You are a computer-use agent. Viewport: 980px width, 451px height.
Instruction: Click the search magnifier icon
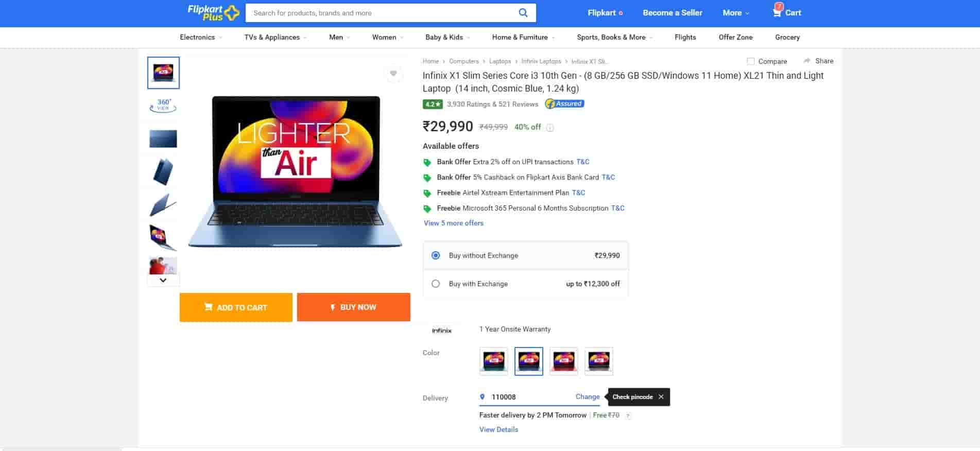coord(523,13)
